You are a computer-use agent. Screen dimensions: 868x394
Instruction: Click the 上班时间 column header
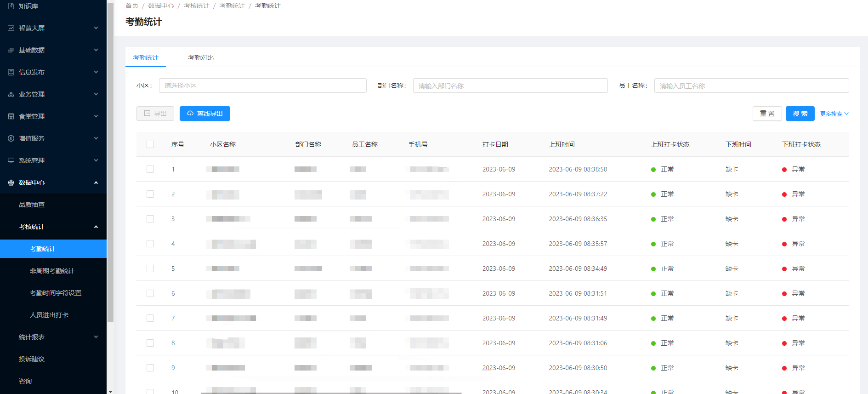562,144
